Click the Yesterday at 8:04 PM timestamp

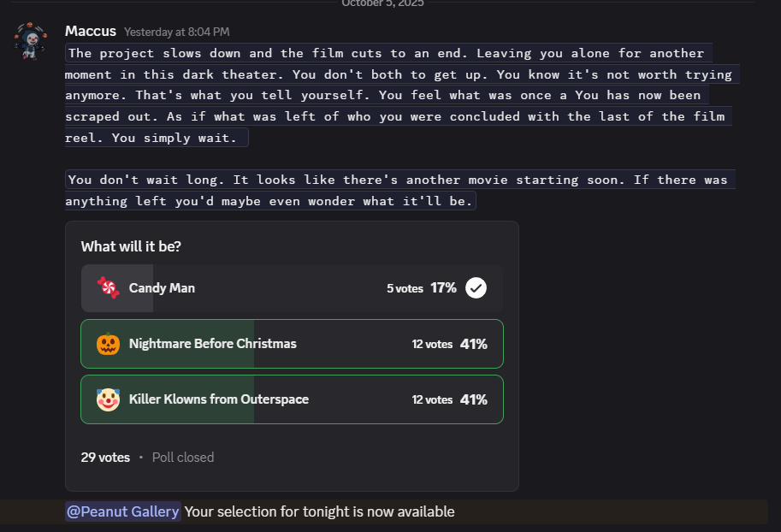pyautogui.click(x=177, y=33)
